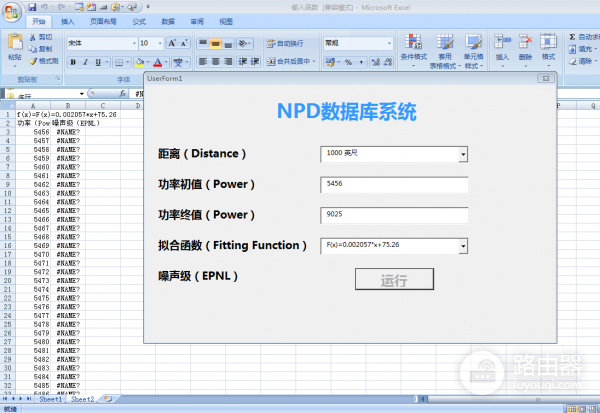Image resolution: width=600 pixels, height=413 pixels.
Task: Click the Delete cells (删除) icon
Action: click(x=525, y=41)
